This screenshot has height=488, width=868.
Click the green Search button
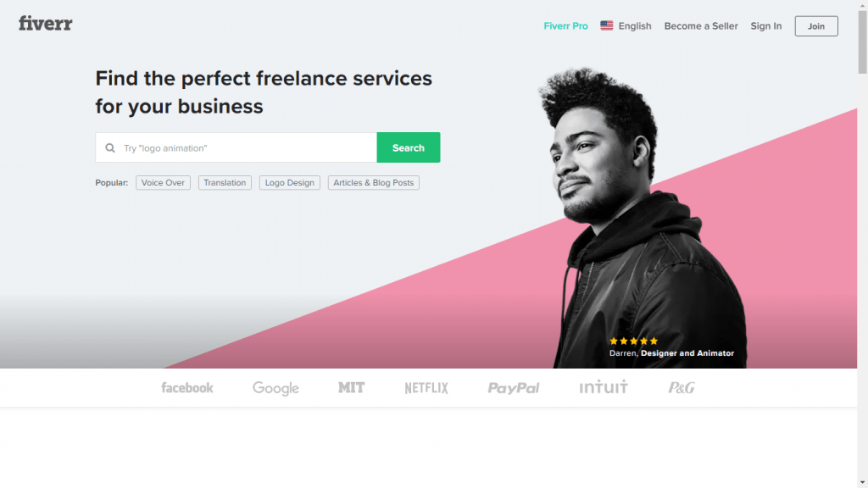coord(409,147)
